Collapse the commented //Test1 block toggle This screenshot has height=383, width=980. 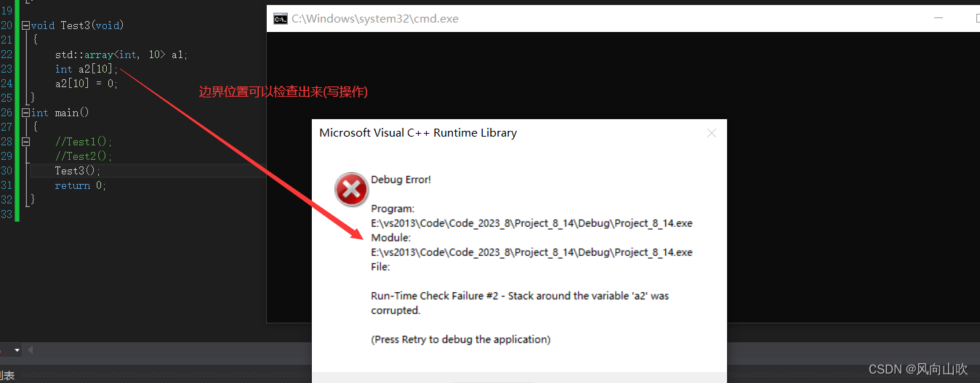[26, 142]
